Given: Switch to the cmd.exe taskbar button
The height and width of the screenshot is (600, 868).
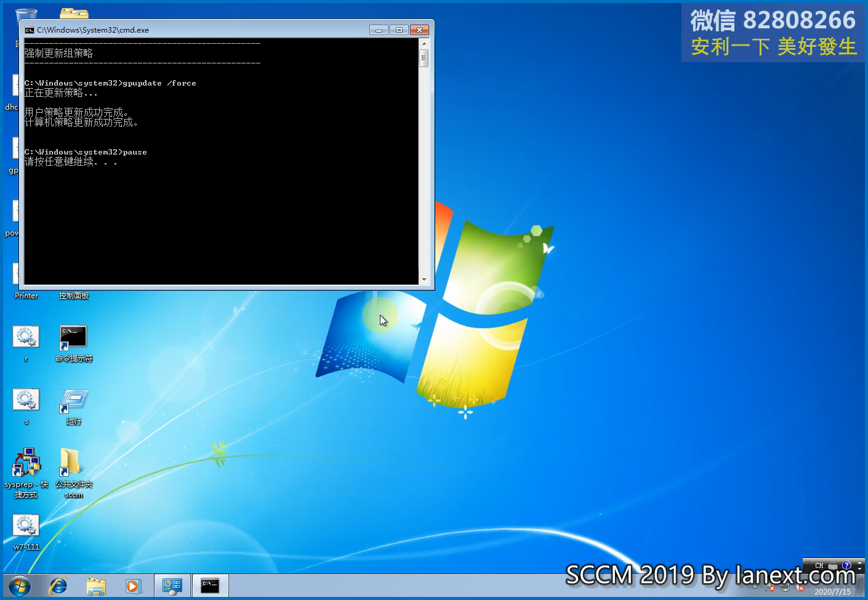Looking at the screenshot, I should 210,586.
